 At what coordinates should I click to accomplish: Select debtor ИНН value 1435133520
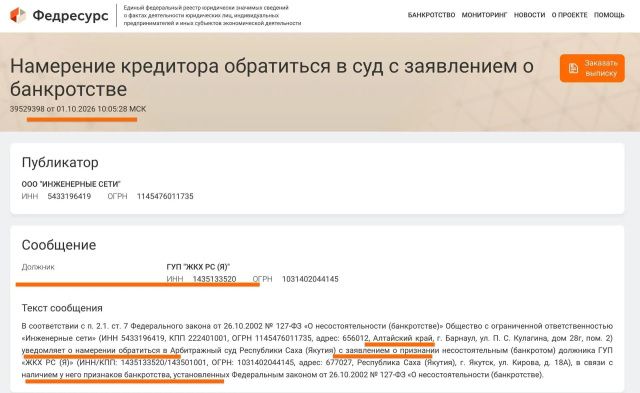214,279
